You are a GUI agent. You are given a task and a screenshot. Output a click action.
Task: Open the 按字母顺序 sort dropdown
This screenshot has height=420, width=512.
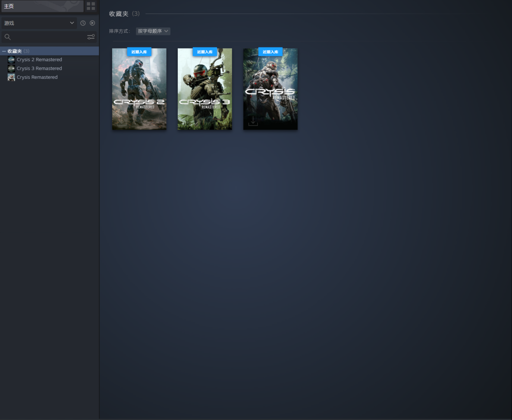coord(153,31)
